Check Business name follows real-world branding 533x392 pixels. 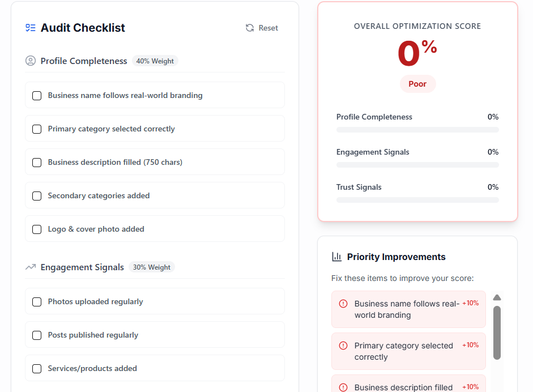coord(37,96)
